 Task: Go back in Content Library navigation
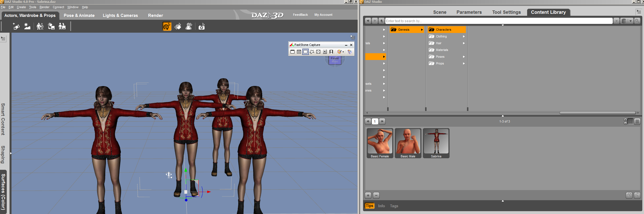coord(368,21)
